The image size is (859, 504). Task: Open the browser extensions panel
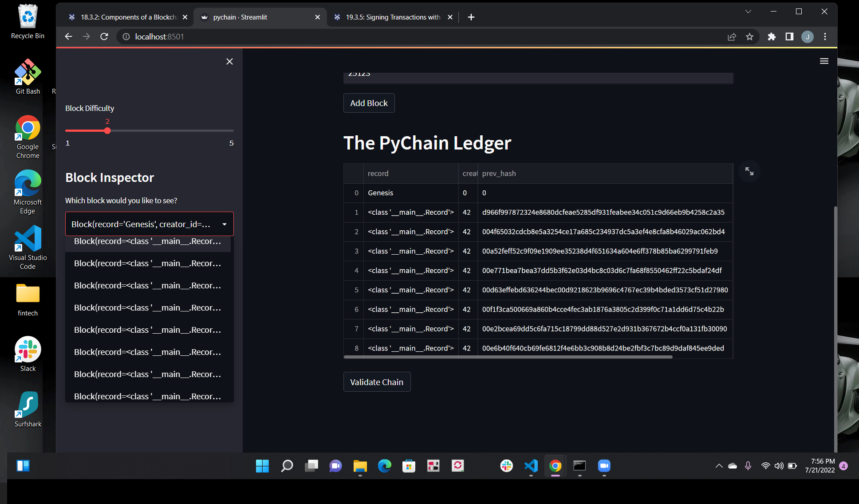coord(772,37)
